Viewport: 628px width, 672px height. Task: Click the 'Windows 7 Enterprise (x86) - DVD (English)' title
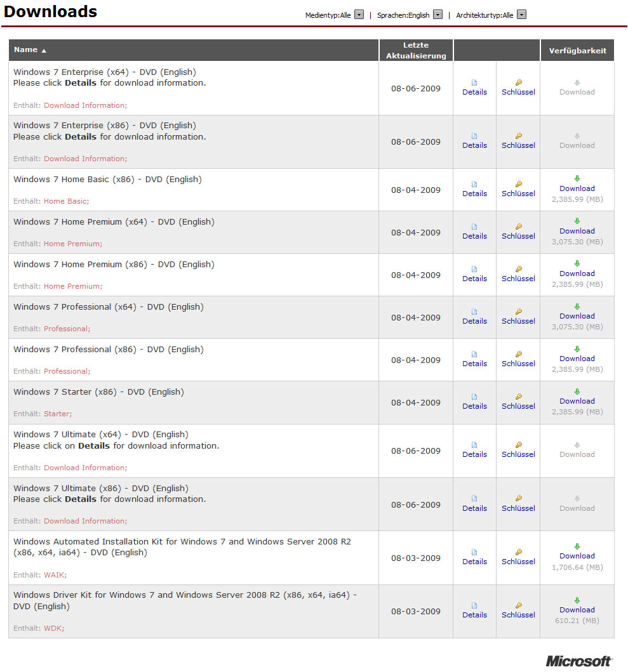(105, 126)
